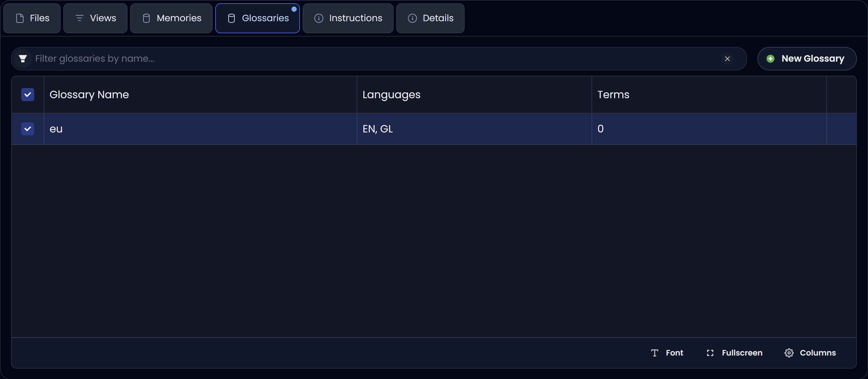Click the green plus icon on New Glossary
The height and width of the screenshot is (379, 868).
(771, 58)
